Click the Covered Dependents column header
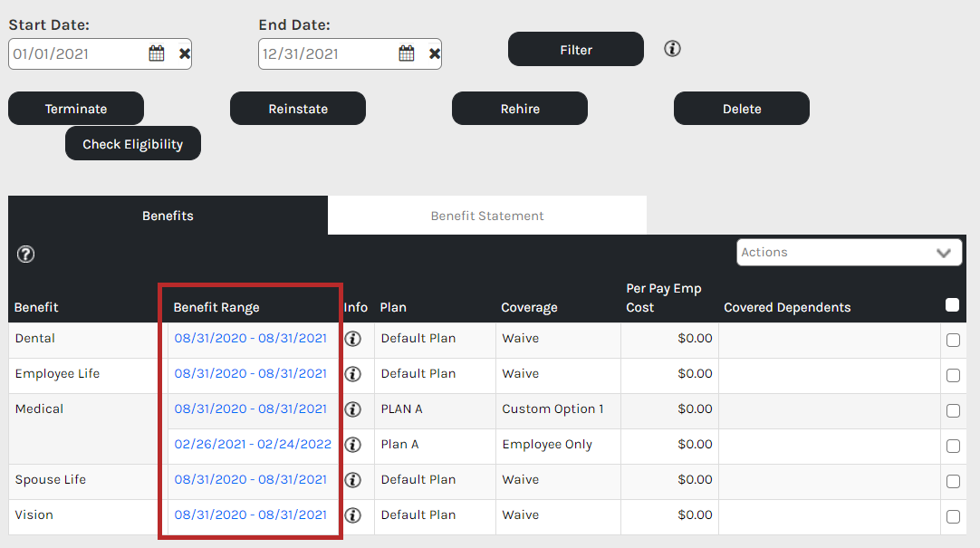The image size is (980, 548). [787, 307]
